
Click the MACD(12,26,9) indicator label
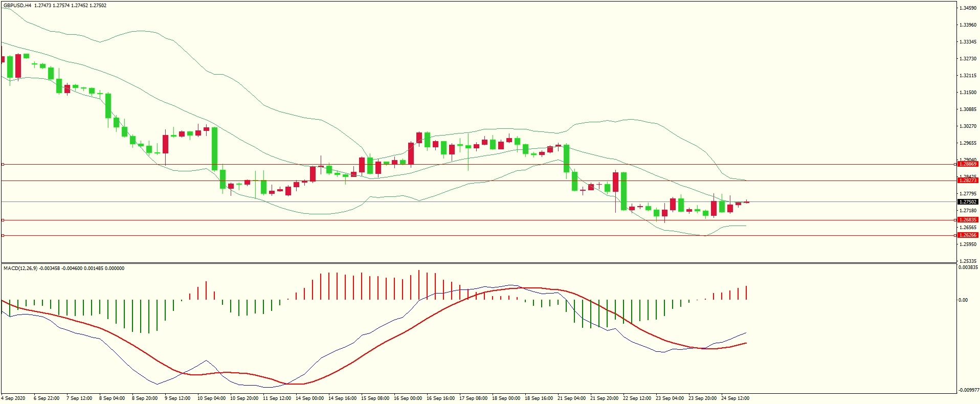[x=20, y=268]
